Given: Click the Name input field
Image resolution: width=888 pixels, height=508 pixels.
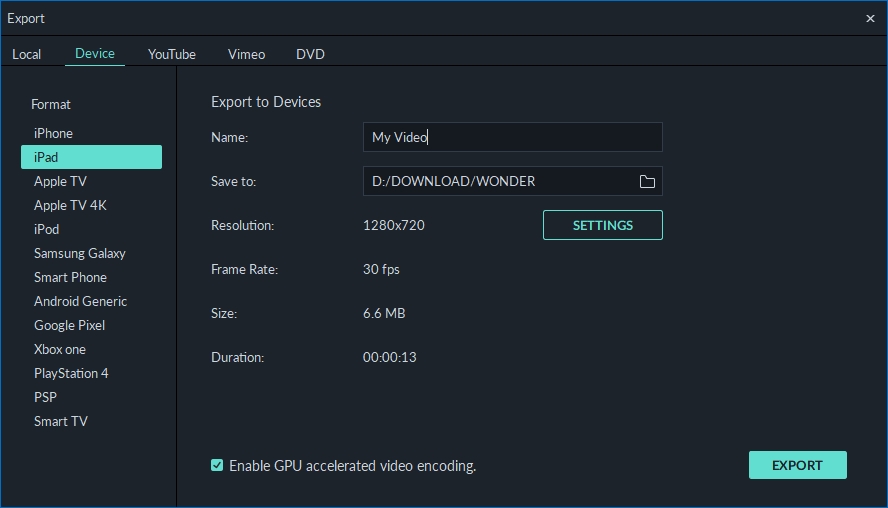Looking at the screenshot, I should pyautogui.click(x=512, y=137).
